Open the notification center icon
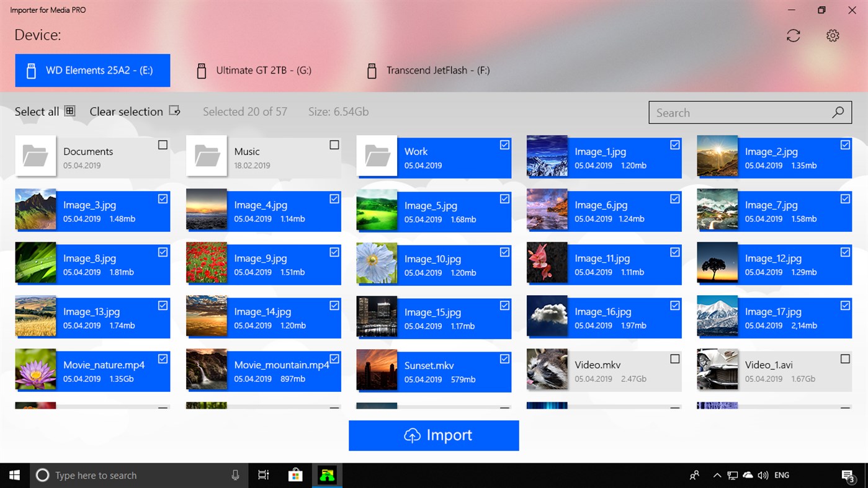This screenshot has width=868, height=488. coord(849,474)
